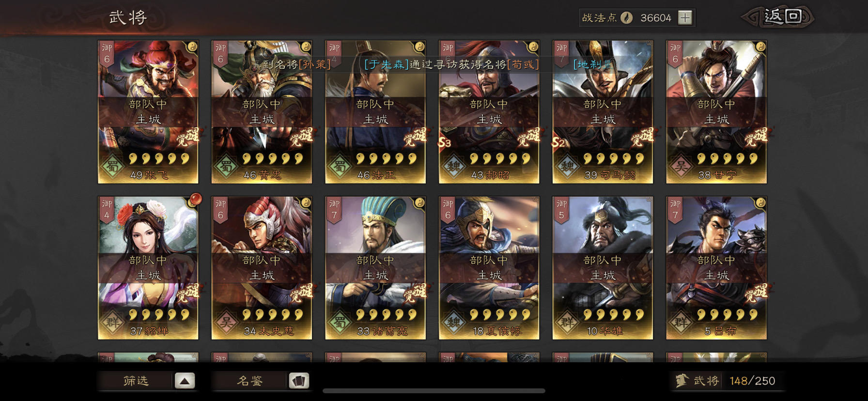Tap the 魏 faction badge on 郝昭
The image size is (868, 401).
tap(453, 166)
